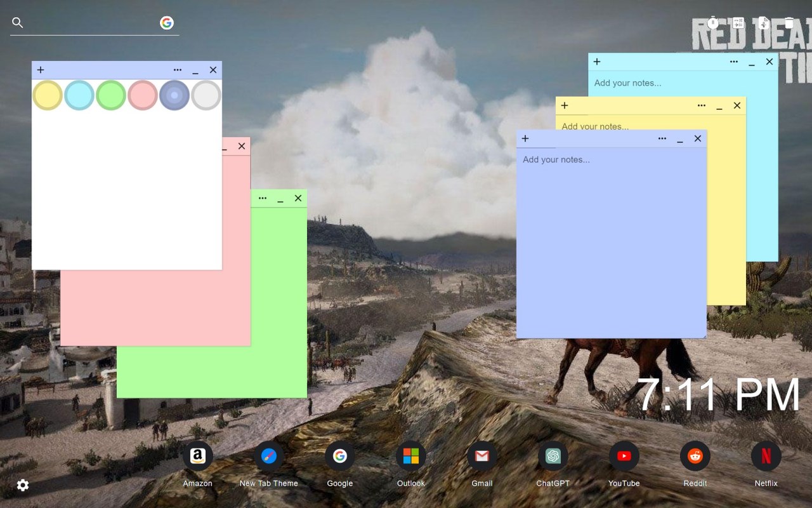Open the three-dot menu on the green note
The image size is (812, 508).
click(x=263, y=198)
